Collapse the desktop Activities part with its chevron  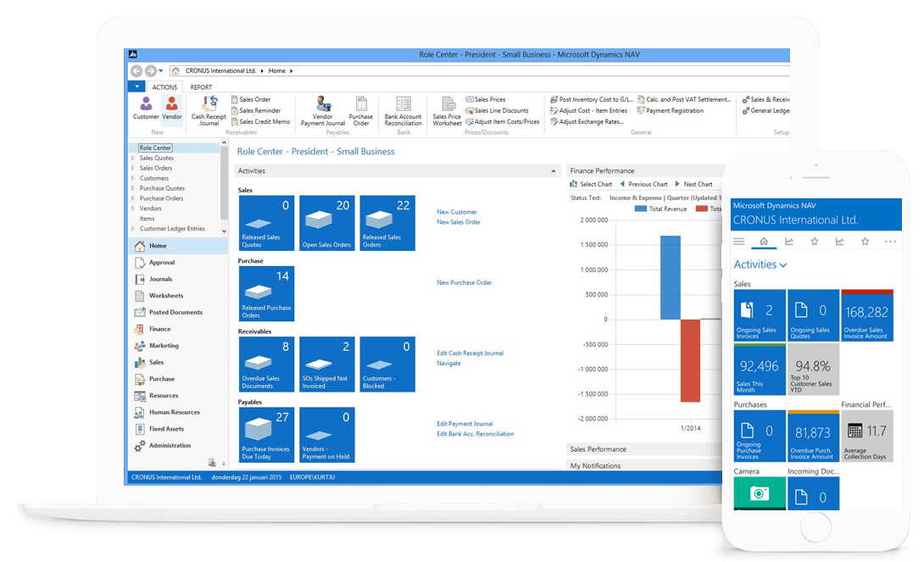click(554, 171)
